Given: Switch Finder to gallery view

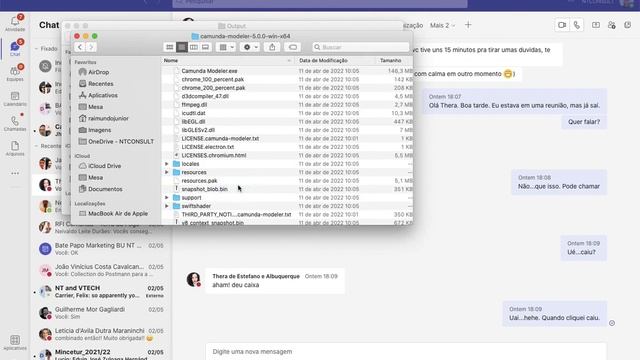Looking at the screenshot, I should point(205,47).
